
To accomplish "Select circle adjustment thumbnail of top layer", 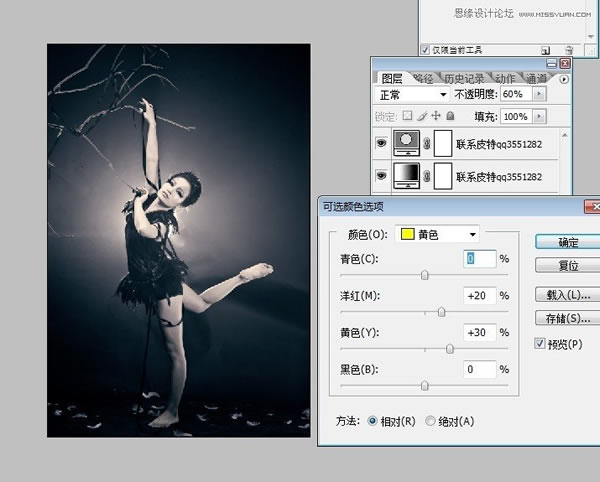I will tap(406, 143).
